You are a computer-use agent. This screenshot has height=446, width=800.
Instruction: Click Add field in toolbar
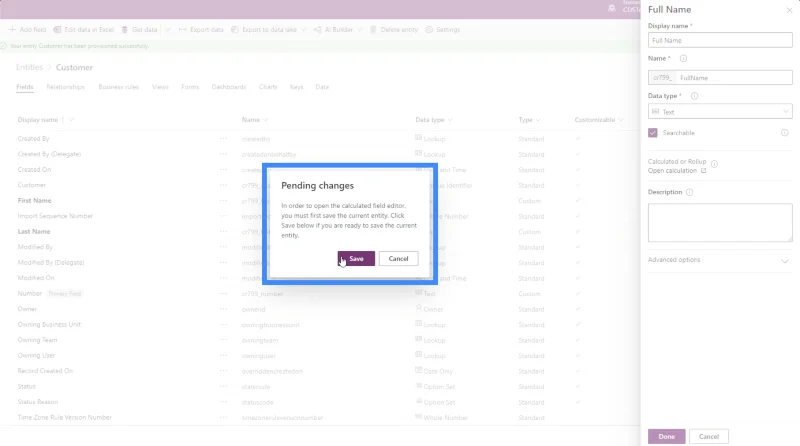[x=28, y=30]
